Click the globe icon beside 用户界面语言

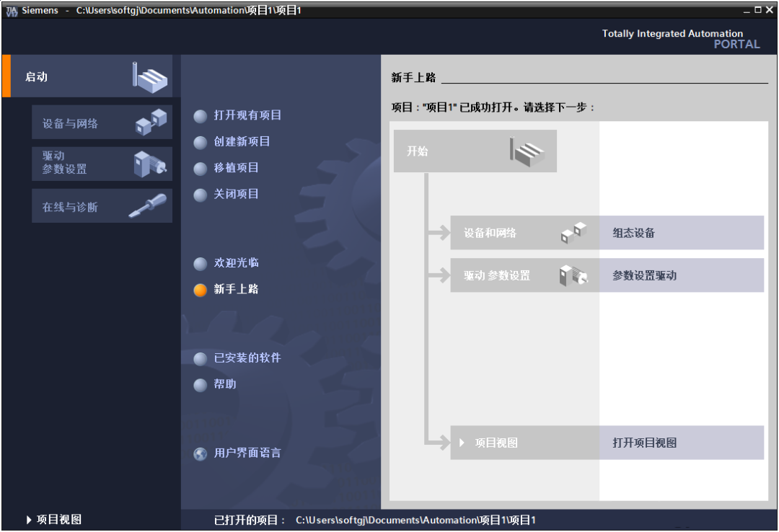click(x=198, y=454)
